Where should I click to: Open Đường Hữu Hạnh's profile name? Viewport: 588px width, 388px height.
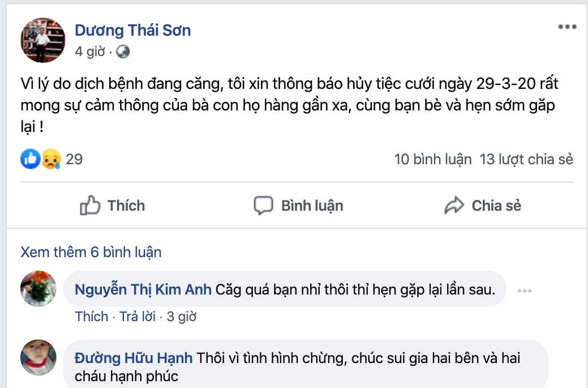click(x=134, y=358)
